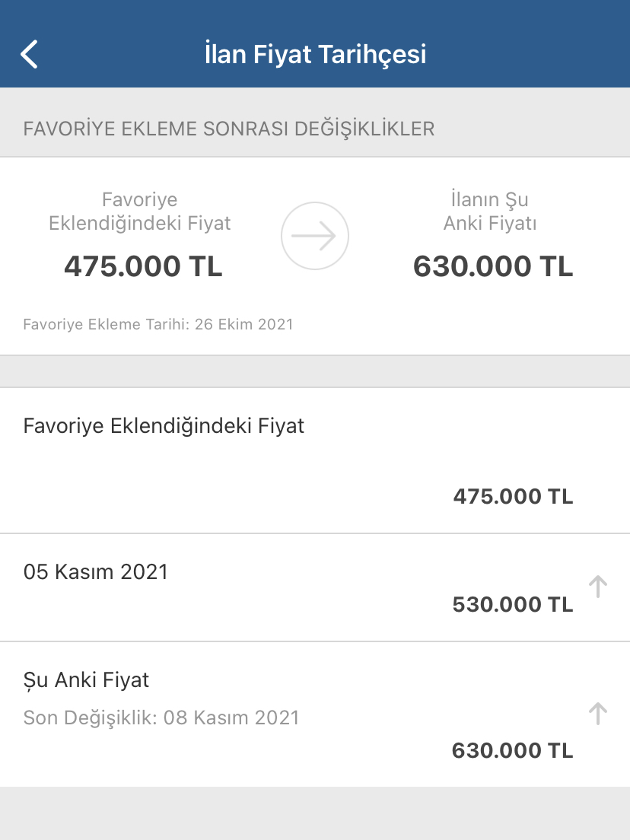Tap the İlan Fiyat Tarihçesi title
The height and width of the screenshot is (840, 630).
pos(315,55)
